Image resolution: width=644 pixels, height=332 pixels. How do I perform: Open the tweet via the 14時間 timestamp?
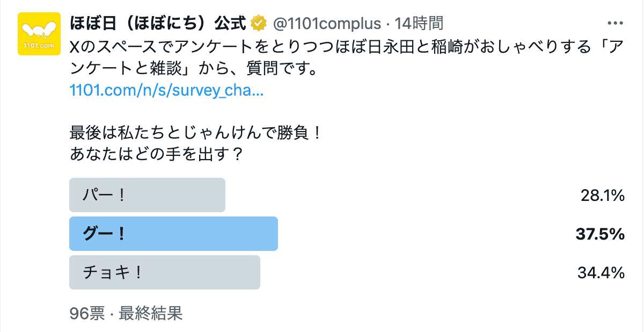(419, 24)
